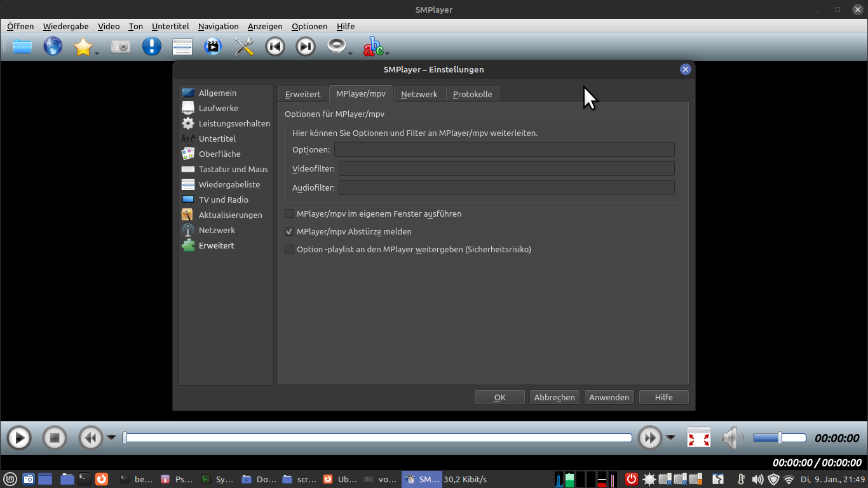
Task: Switch to the Protokolle tab
Action: click(473, 94)
